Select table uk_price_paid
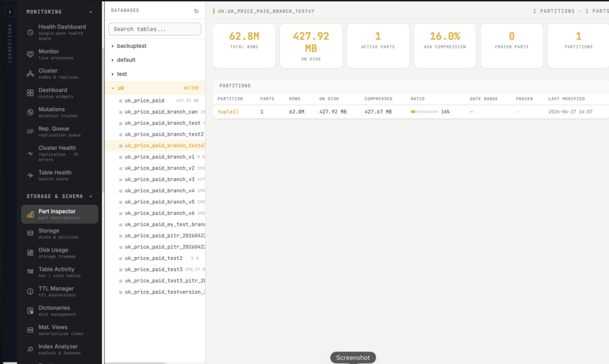The image size is (609, 364). [x=155, y=101]
